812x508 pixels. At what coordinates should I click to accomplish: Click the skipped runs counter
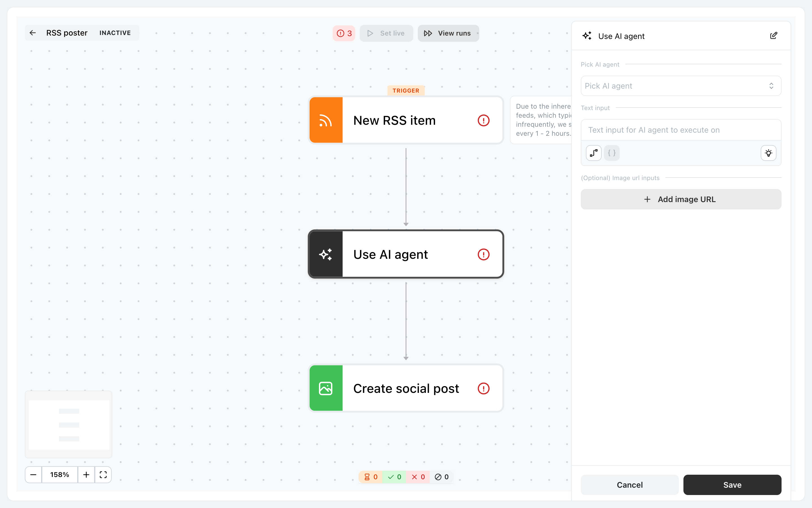(442, 477)
